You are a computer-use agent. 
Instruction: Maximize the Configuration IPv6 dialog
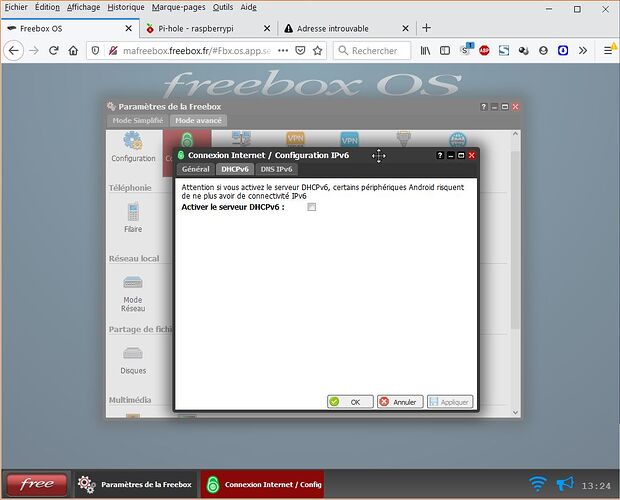tap(461, 155)
